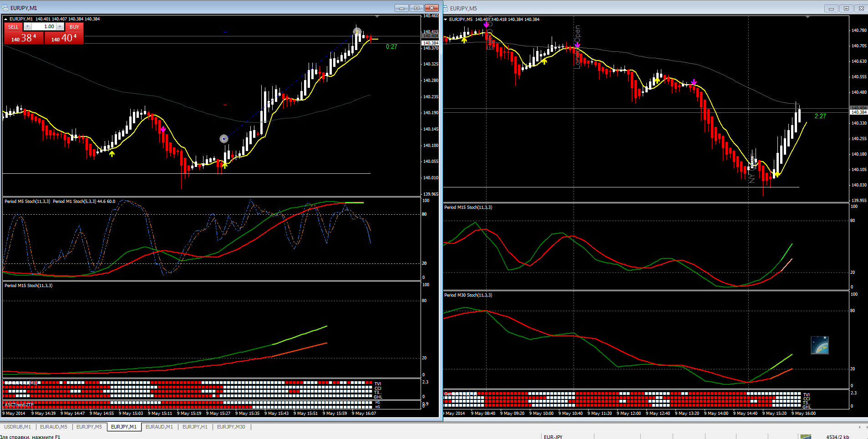This screenshot has width=868, height=439.
Task: Click the EURJPY,M1 chart window icon
Action: point(5,8)
